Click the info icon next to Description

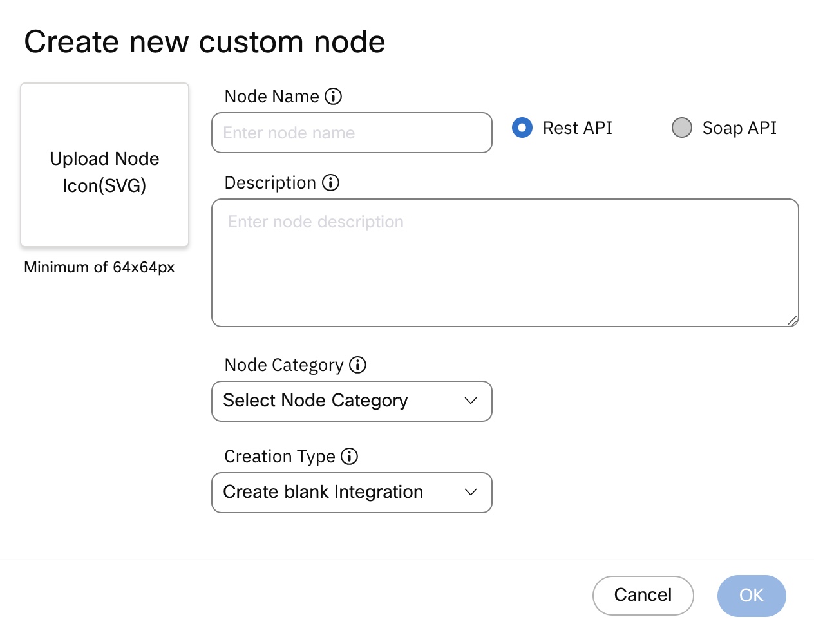coord(330,183)
